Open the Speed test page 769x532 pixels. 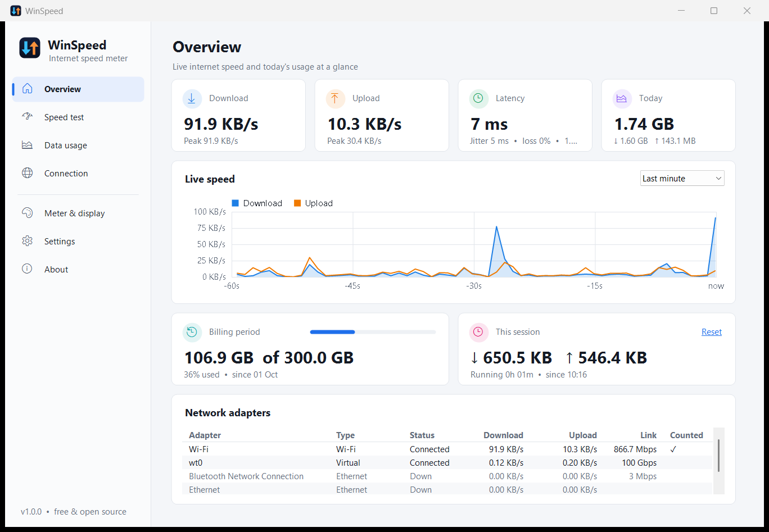tap(78, 117)
